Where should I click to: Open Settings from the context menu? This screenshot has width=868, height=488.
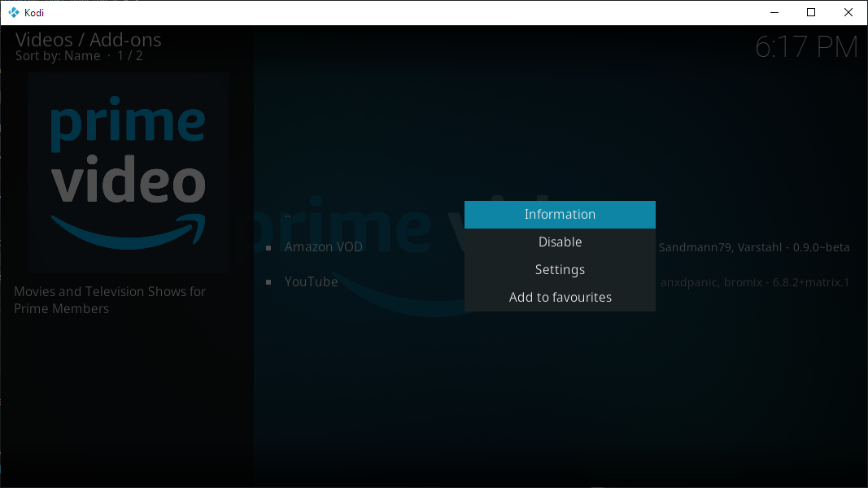tap(560, 269)
